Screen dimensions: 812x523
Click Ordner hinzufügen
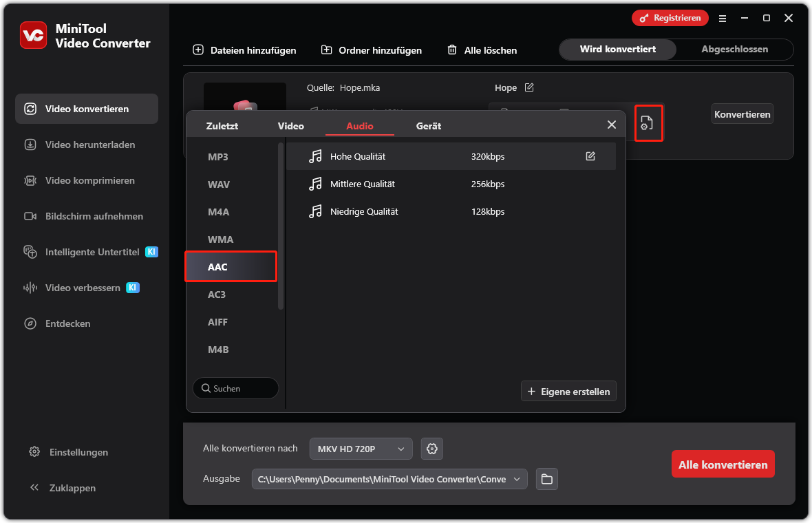coord(372,50)
